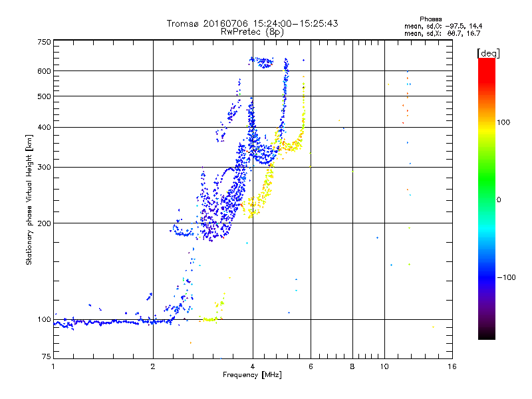Click the '400' y-axis tick label

pos(44,127)
